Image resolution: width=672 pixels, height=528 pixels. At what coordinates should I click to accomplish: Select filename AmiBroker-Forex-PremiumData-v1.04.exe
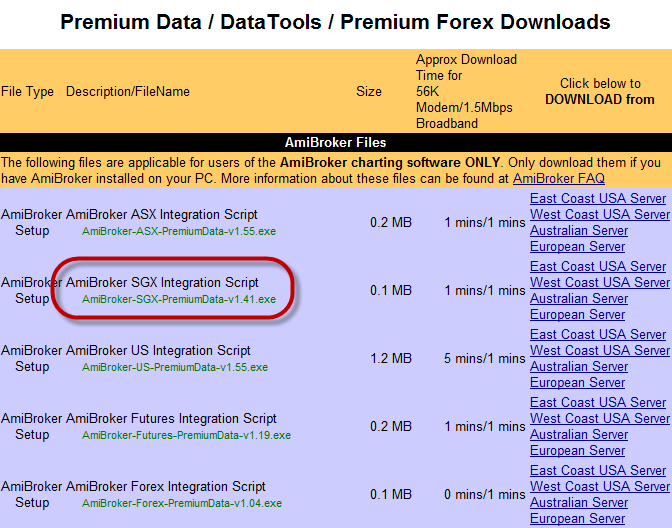click(182, 503)
